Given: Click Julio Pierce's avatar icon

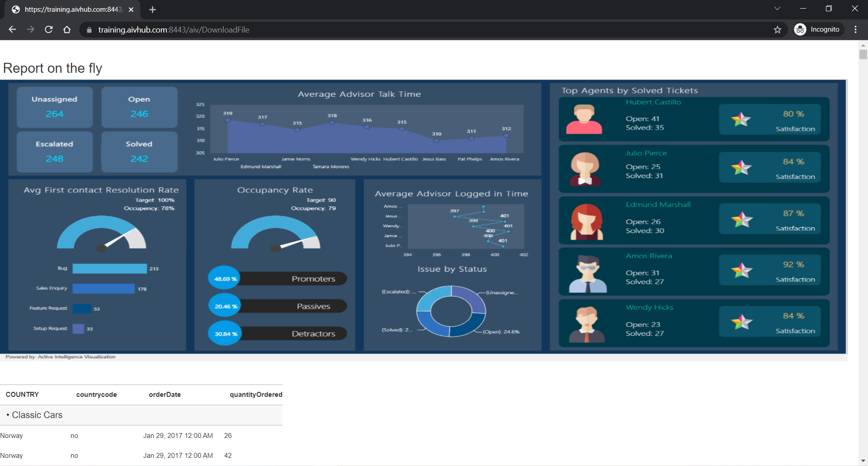Looking at the screenshot, I should pos(585,169).
